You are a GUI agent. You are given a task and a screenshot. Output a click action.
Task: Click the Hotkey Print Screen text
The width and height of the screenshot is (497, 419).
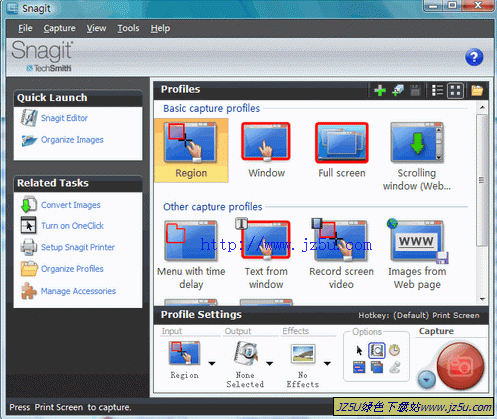tap(419, 315)
